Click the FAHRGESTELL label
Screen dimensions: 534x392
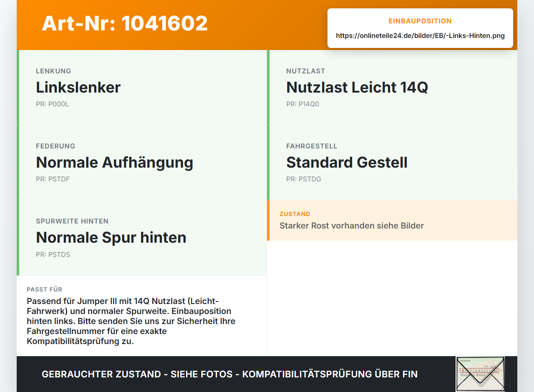click(312, 146)
